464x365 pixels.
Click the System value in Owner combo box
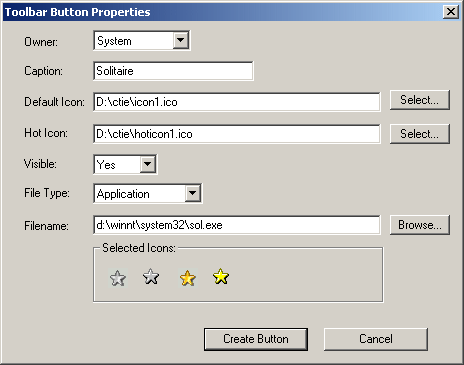(114, 41)
